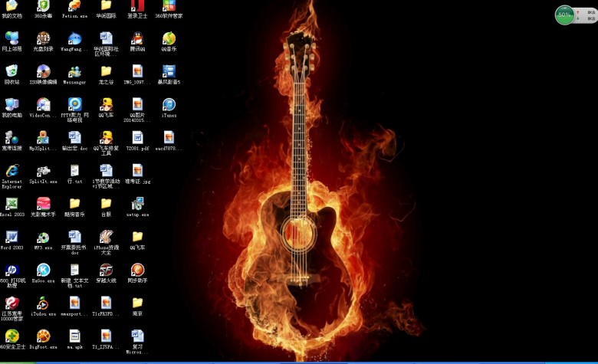Open the T2081.pdf file
The width and height of the screenshot is (598, 364).
click(x=137, y=138)
